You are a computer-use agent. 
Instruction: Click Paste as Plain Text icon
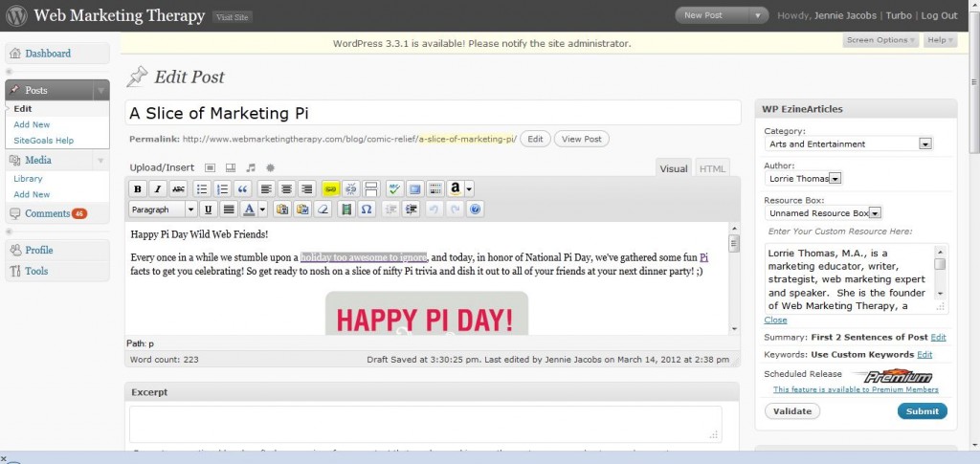[x=282, y=210]
